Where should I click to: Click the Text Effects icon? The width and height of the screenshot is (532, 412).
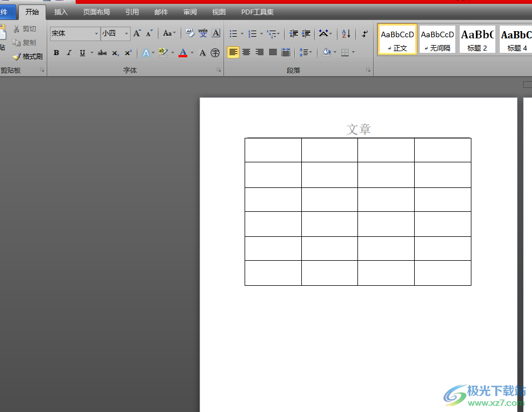click(146, 53)
